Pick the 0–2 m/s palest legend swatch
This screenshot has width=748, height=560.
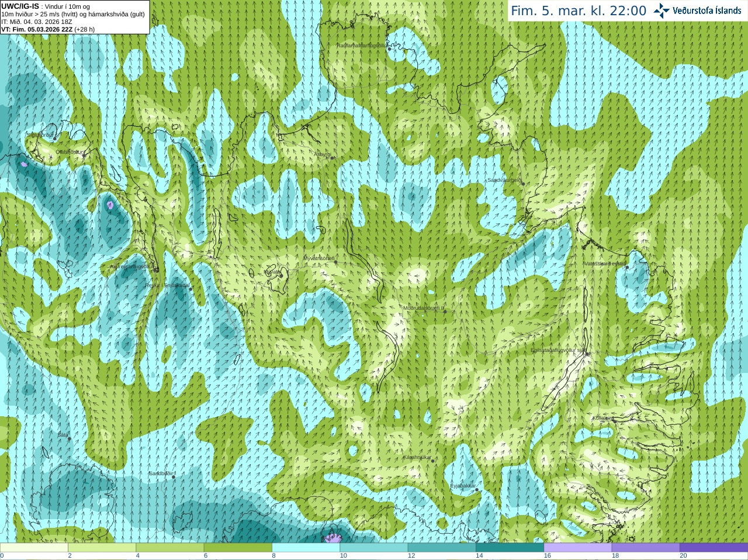coord(34,548)
